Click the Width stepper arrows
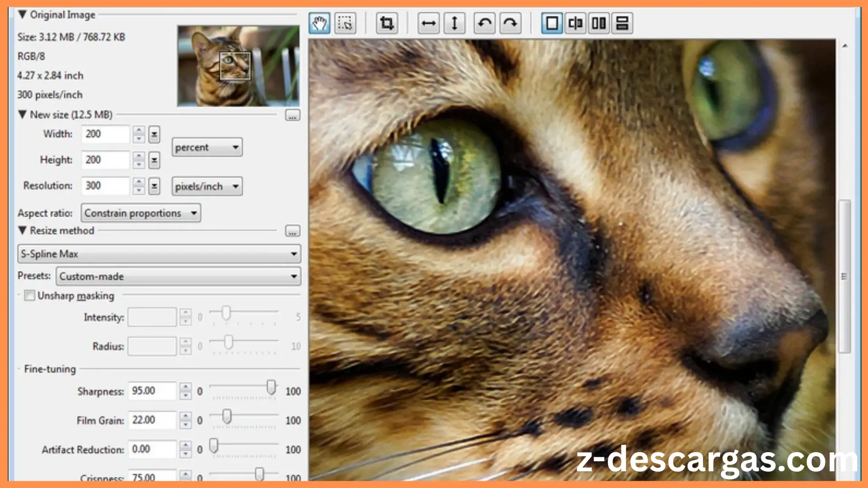 pos(139,134)
